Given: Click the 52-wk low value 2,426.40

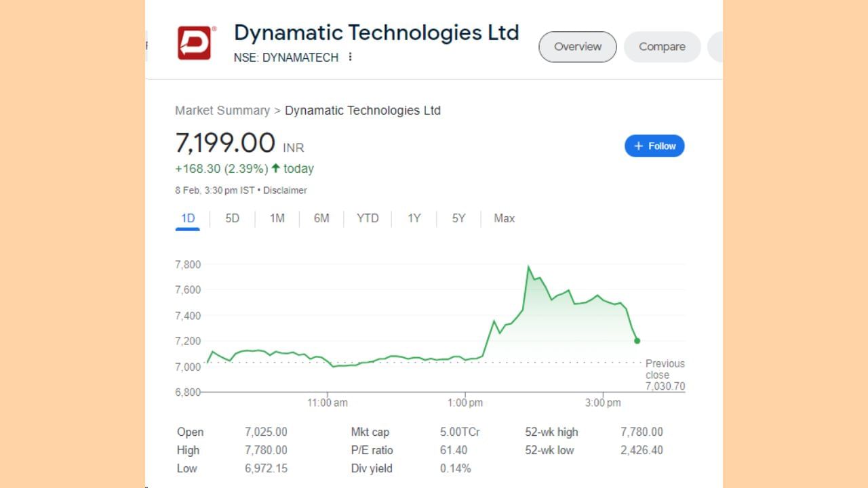Looking at the screenshot, I should [642, 450].
